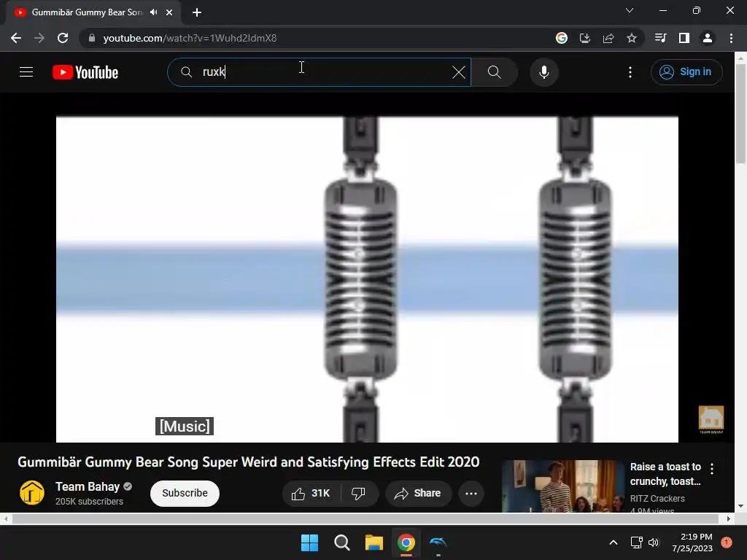Share this page from address bar
This screenshot has height=560, width=747.
click(608, 38)
